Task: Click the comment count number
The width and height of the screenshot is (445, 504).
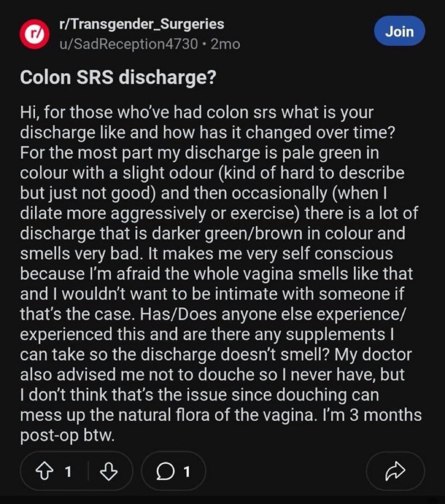Action: pos(186,471)
